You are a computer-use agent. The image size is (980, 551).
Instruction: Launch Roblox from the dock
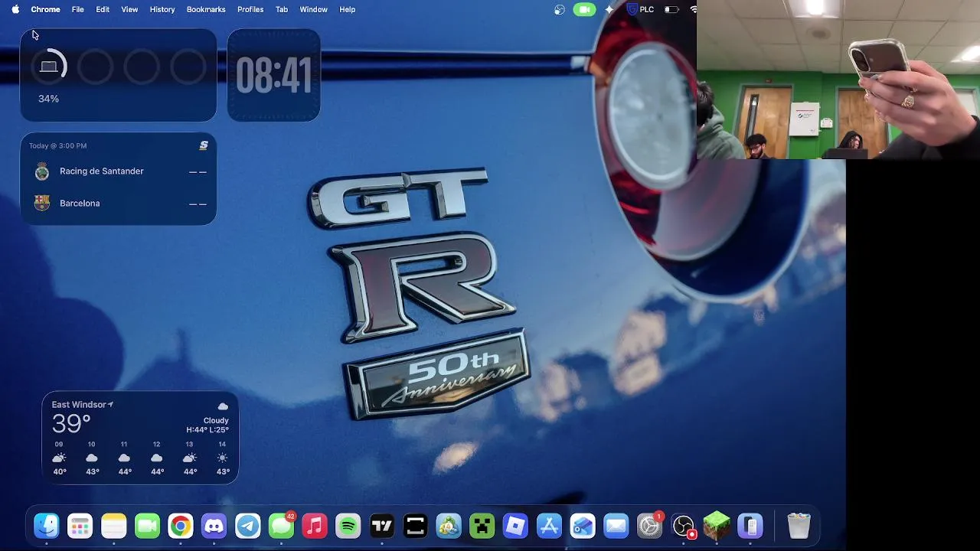[515, 526]
